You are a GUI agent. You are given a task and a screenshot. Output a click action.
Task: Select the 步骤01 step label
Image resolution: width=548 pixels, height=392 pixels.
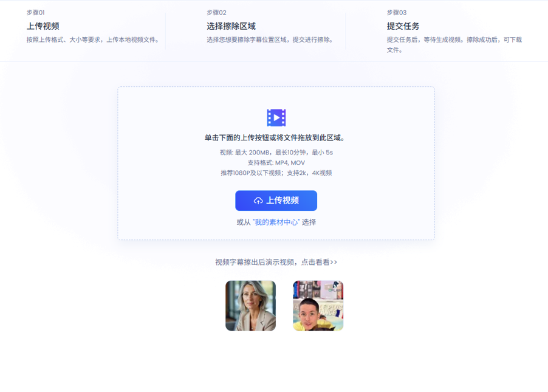coord(35,12)
